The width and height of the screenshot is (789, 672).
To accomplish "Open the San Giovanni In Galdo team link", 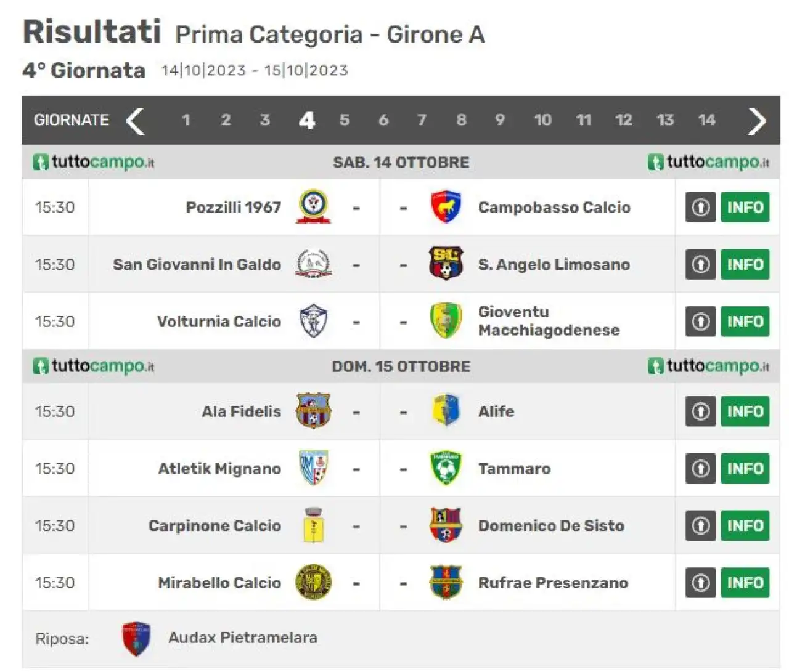I will point(197,264).
